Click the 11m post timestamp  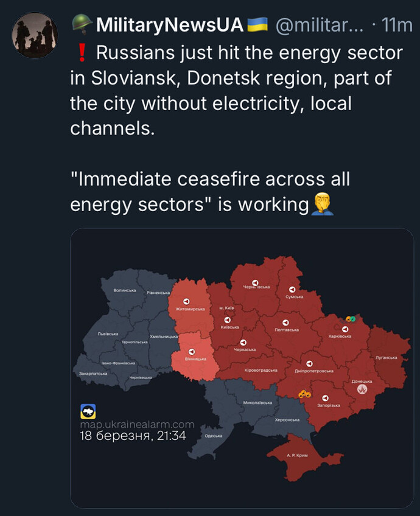click(397, 25)
